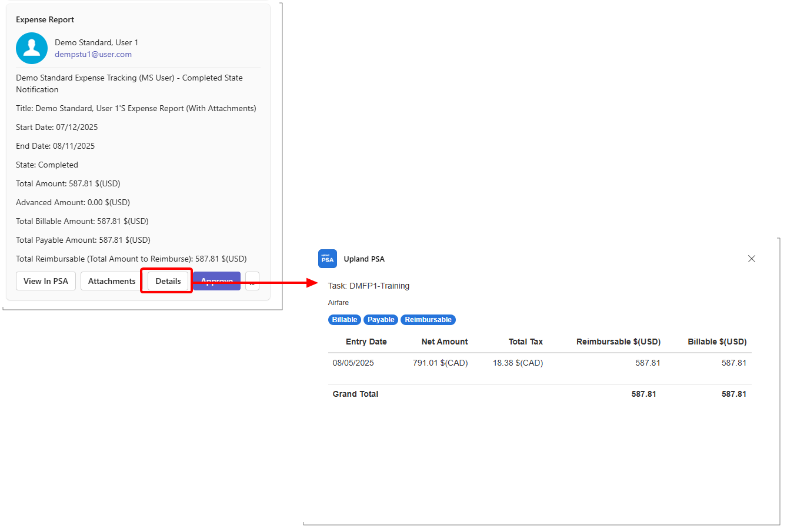
Task: Select the Airfare expense category label
Action: coord(338,302)
